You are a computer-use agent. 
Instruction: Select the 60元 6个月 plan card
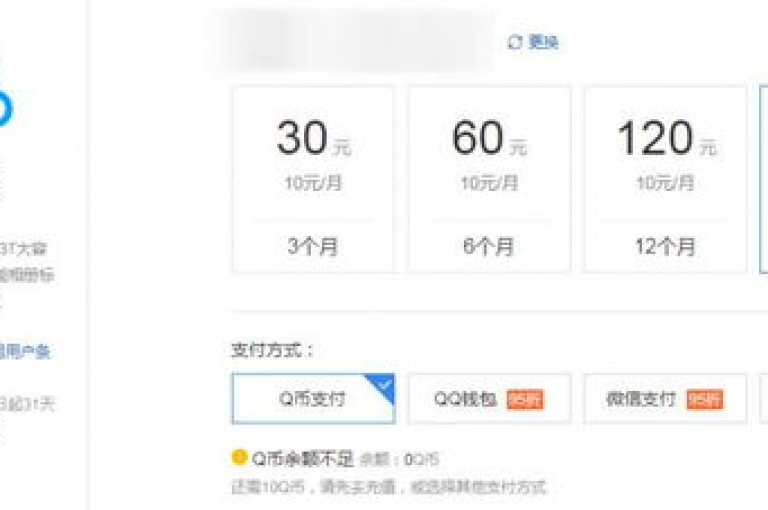click(x=489, y=179)
